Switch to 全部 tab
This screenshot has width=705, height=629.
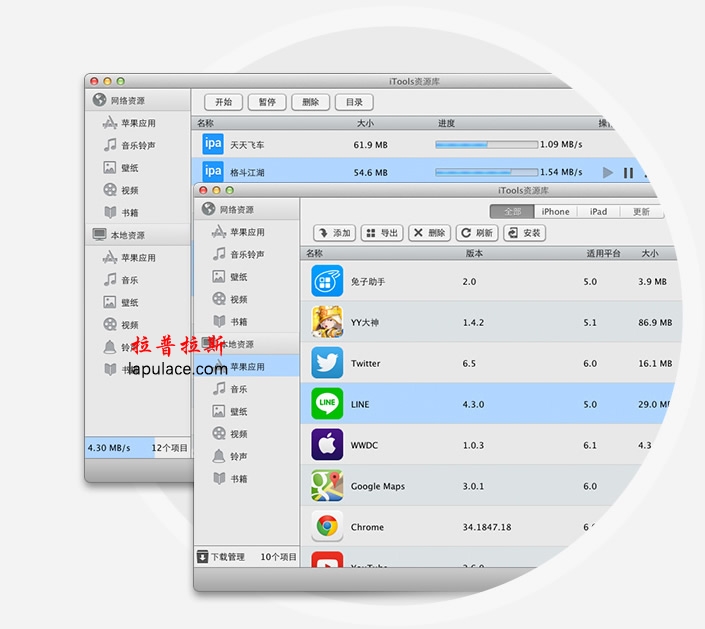(512, 211)
